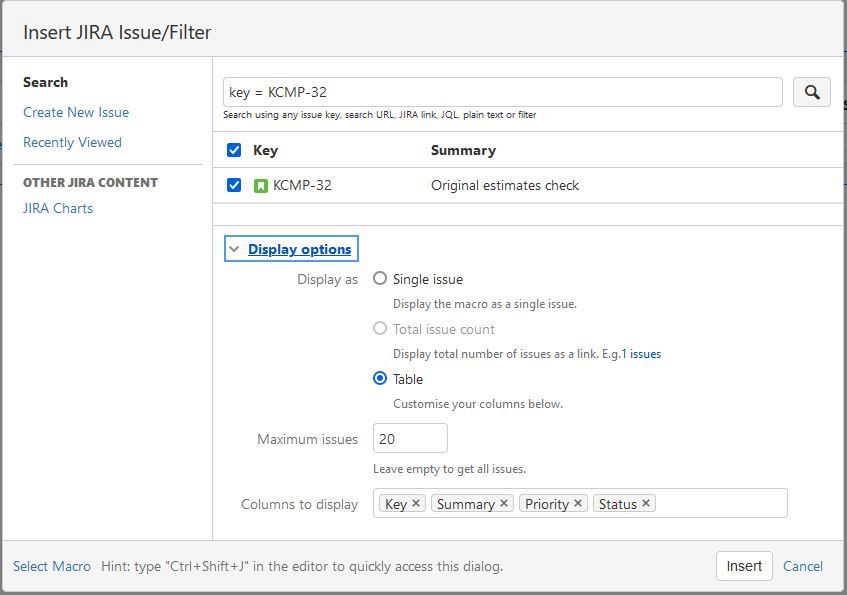Click the issue type icon beside KCMP-32
Image resolution: width=847 pixels, height=595 pixels.
pyautogui.click(x=264, y=185)
